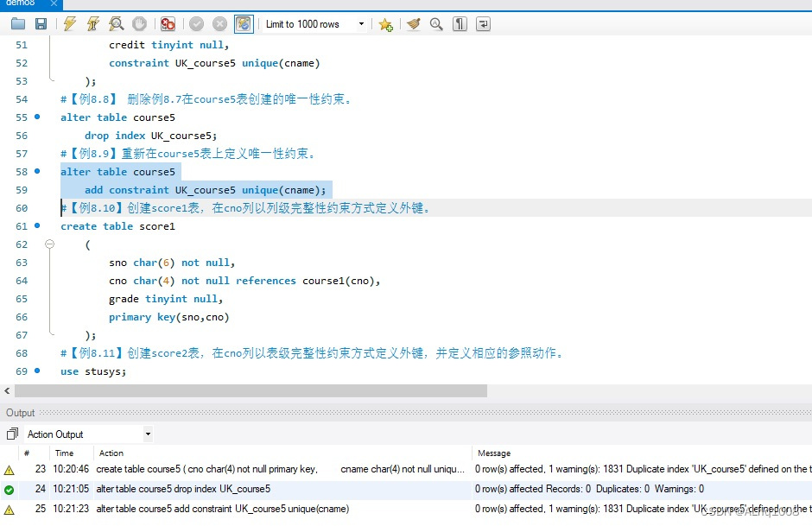Open find panel magnifier icon
Screen dimensions: 812x526
[436, 24]
